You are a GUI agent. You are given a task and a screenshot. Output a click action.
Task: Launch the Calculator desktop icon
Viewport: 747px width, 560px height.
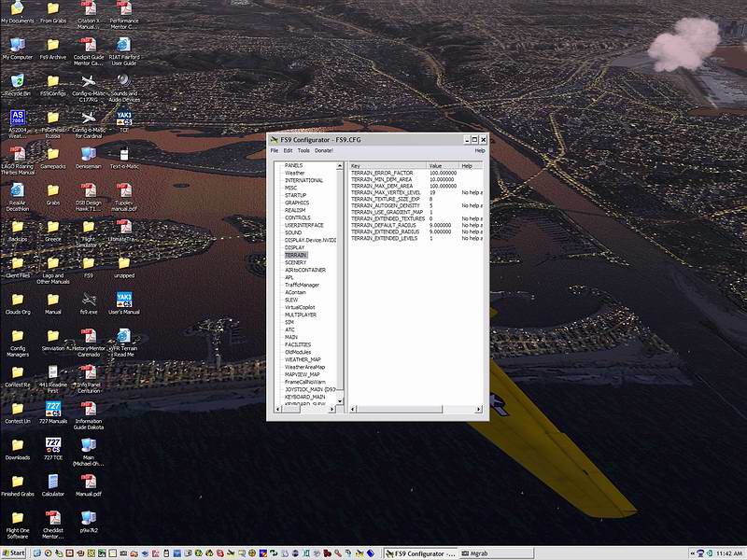tap(53, 482)
